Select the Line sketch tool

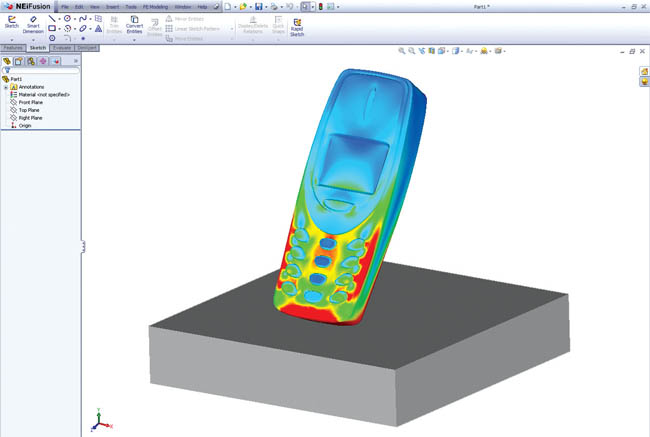point(52,19)
